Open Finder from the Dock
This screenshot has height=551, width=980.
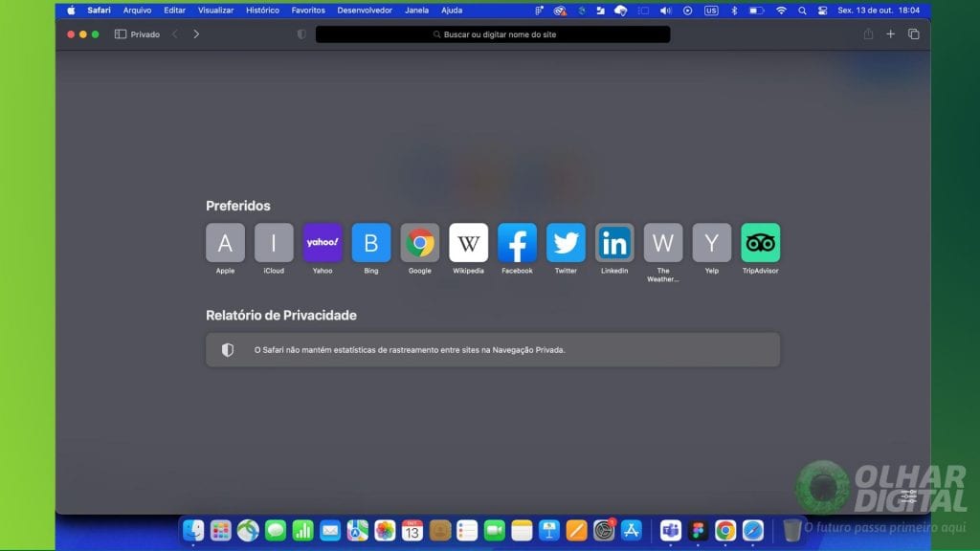(x=193, y=530)
